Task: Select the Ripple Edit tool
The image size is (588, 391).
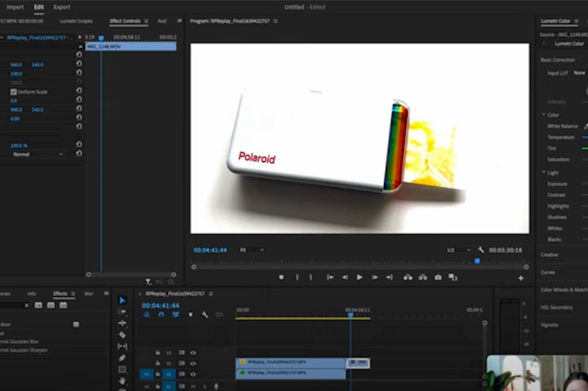Action: [x=122, y=323]
